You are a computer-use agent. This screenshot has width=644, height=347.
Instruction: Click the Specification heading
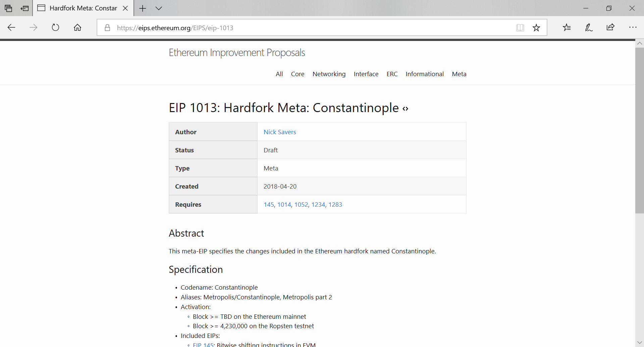click(196, 269)
